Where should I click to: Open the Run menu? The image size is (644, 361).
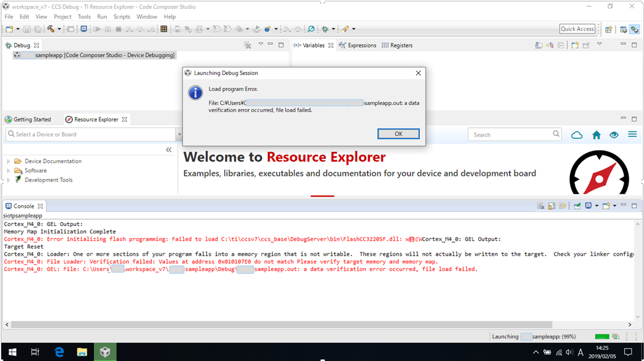[102, 17]
